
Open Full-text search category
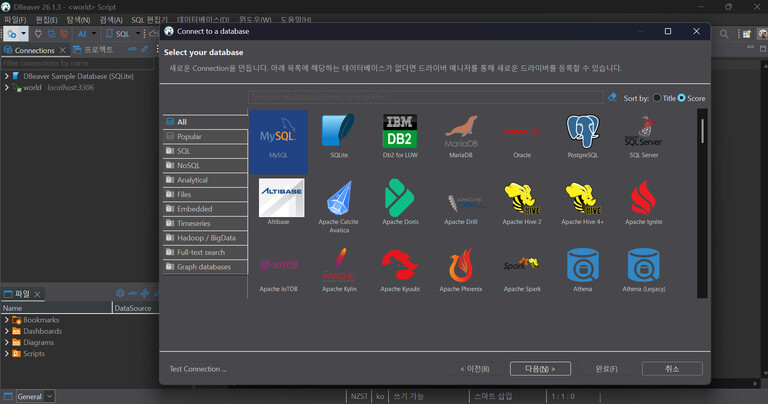click(x=205, y=252)
